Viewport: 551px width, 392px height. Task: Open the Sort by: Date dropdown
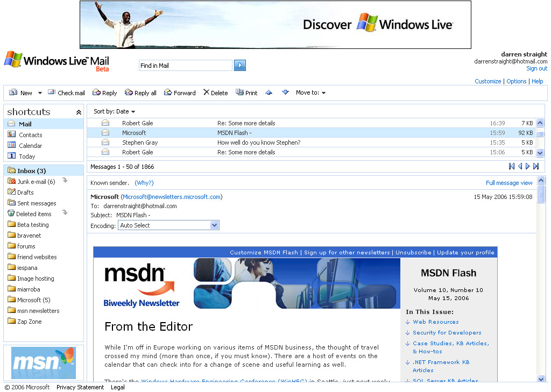click(114, 111)
